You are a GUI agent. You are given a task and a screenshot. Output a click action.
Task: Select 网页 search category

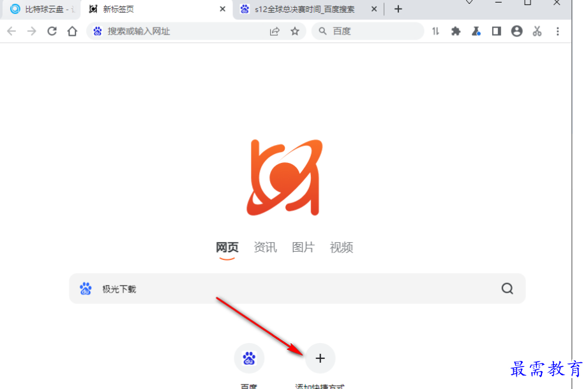227,247
